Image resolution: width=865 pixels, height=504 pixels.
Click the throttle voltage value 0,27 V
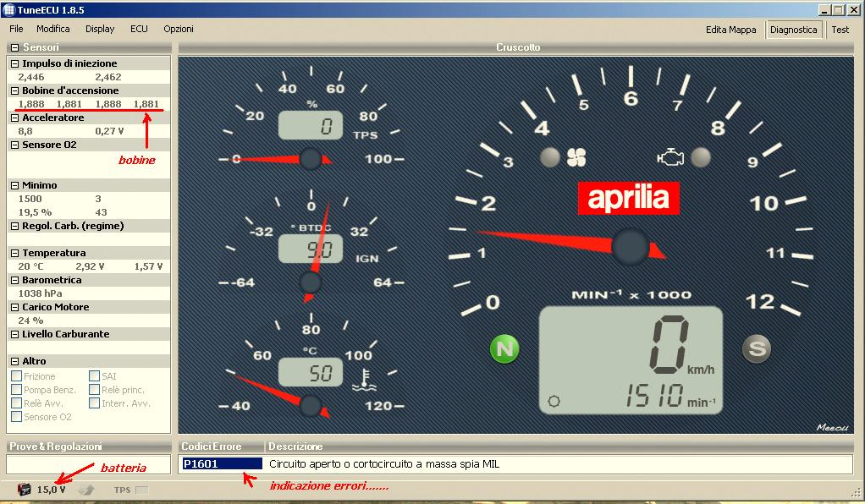click(x=109, y=131)
